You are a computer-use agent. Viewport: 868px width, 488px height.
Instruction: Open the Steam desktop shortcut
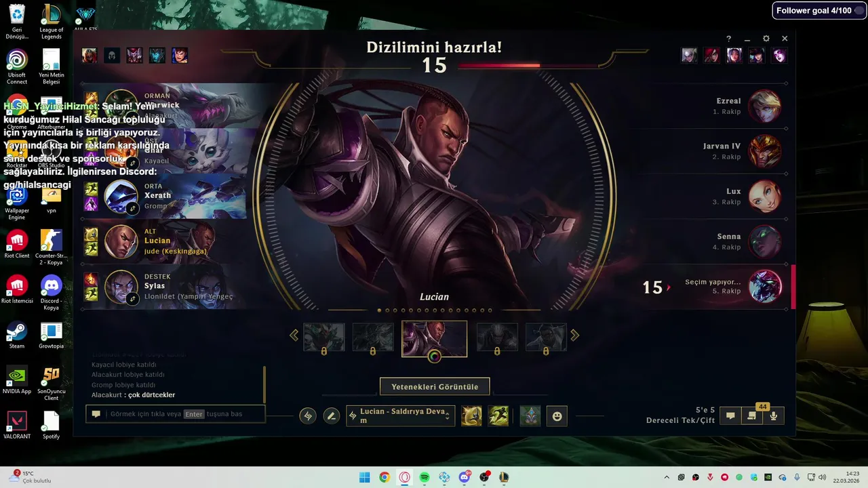point(17,334)
